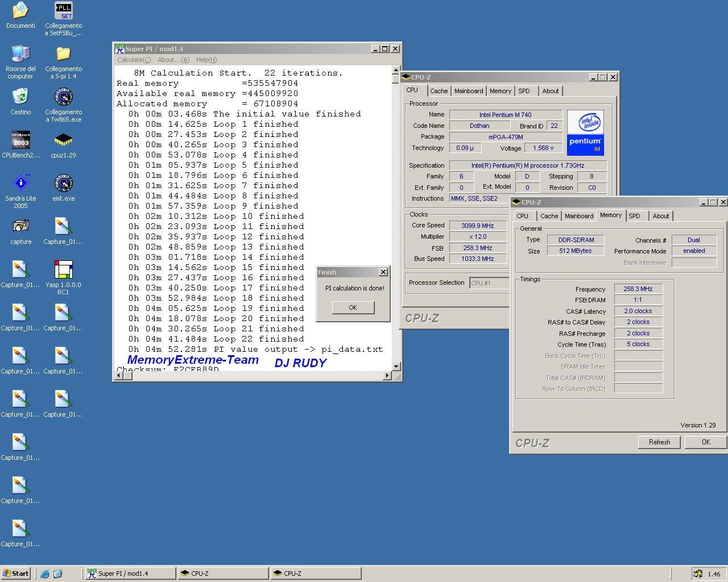The width and height of the screenshot is (728, 582).
Task: Switch to Mainboard tab in back CPU-Z window
Action: (469, 91)
